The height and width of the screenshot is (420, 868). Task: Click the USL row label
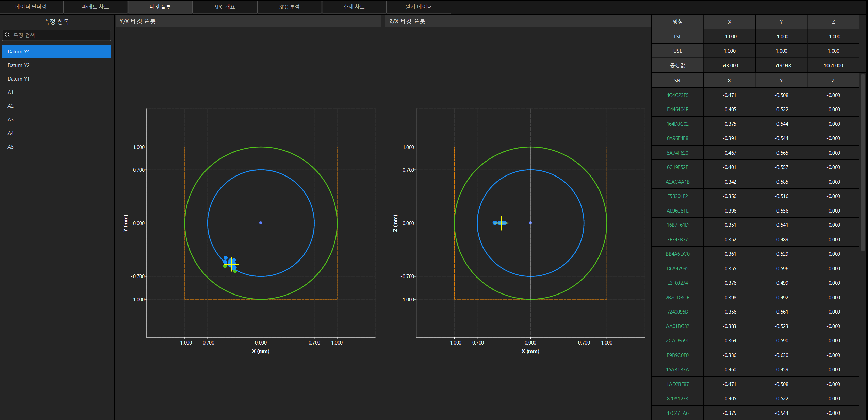[677, 51]
